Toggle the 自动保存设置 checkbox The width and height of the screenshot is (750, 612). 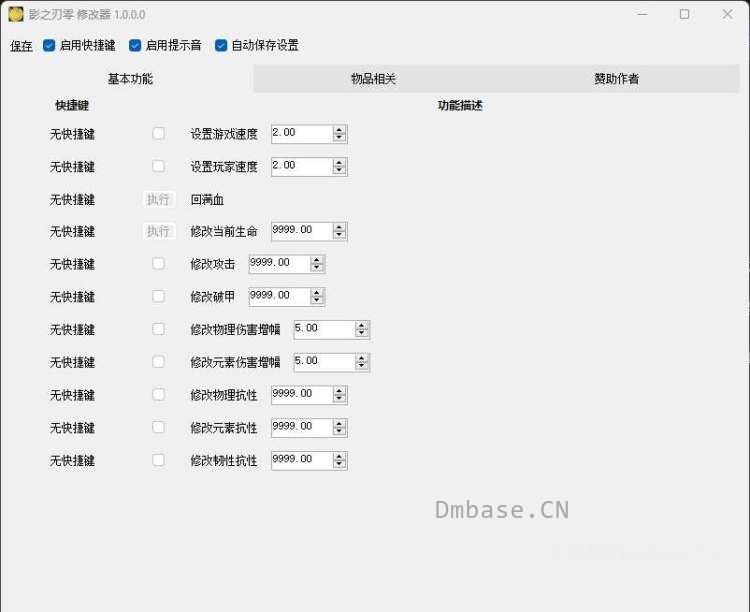pyautogui.click(x=221, y=45)
